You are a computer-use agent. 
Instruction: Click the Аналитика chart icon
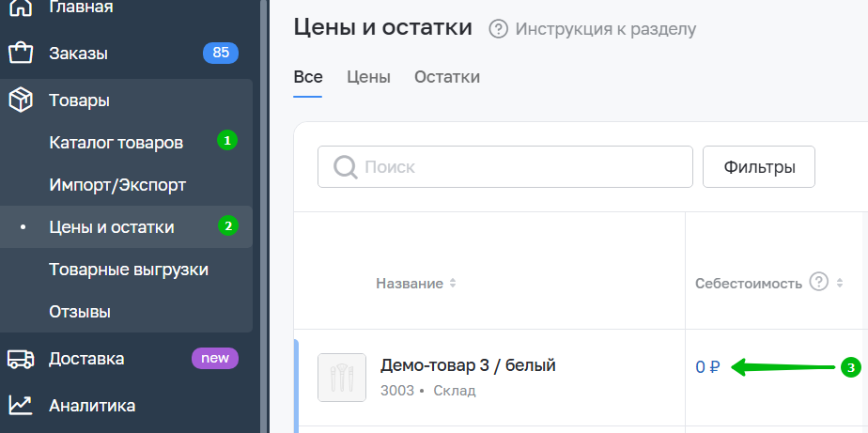point(22,406)
